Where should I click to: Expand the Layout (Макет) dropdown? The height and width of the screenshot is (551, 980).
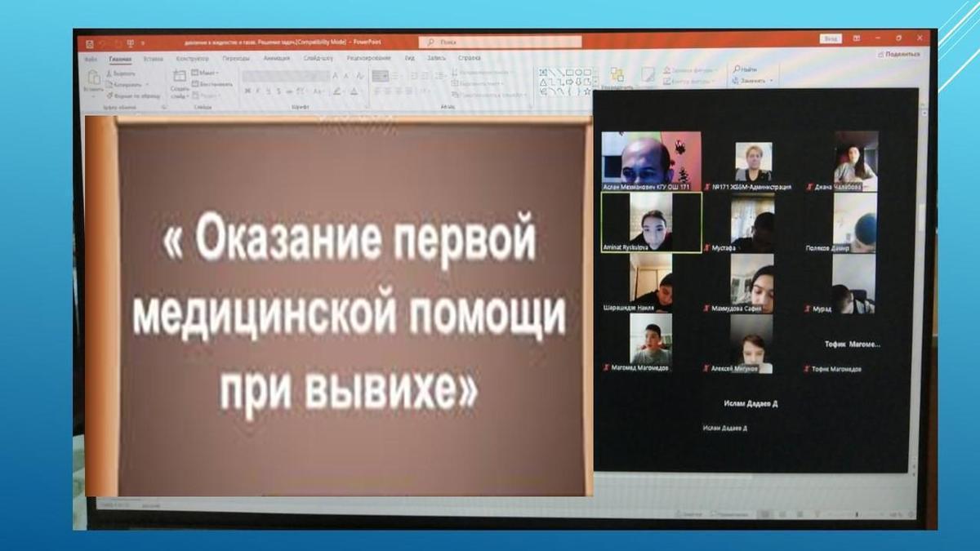tap(205, 73)
